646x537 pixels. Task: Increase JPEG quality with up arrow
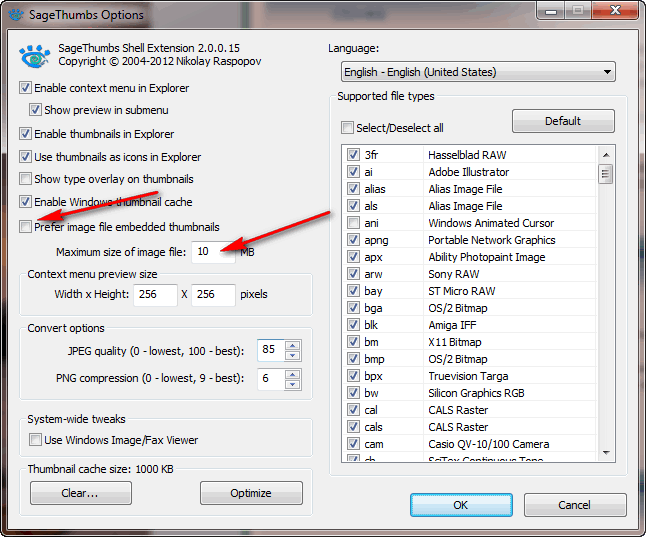293,345
